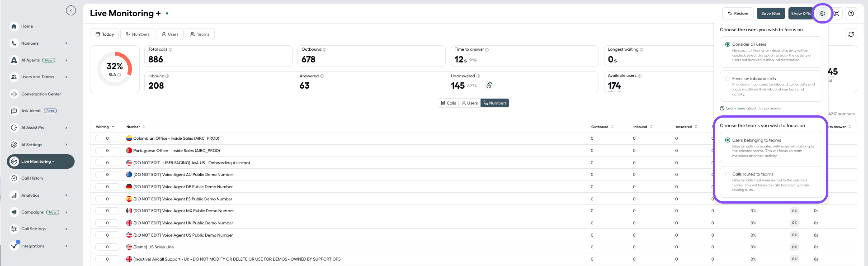Select Focus on Inbound calls option
868x266 pixels.
click(x=771, y=86)
